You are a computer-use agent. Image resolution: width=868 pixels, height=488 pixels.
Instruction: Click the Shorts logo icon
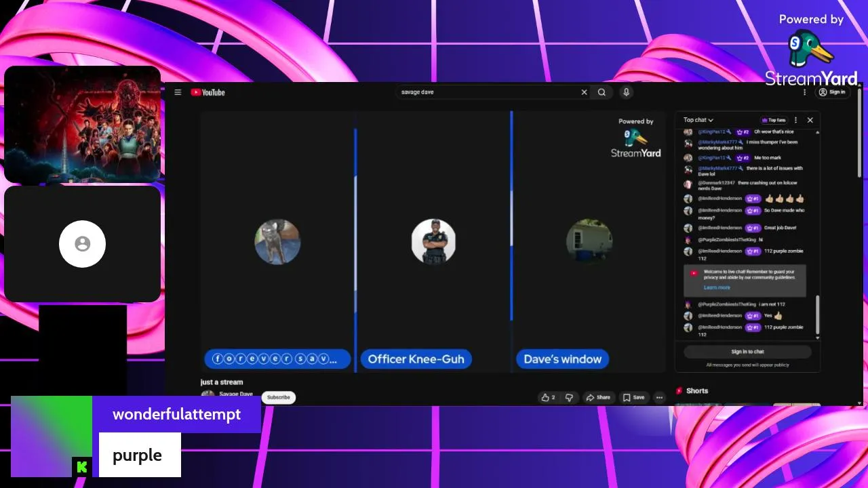coord(679,390)
